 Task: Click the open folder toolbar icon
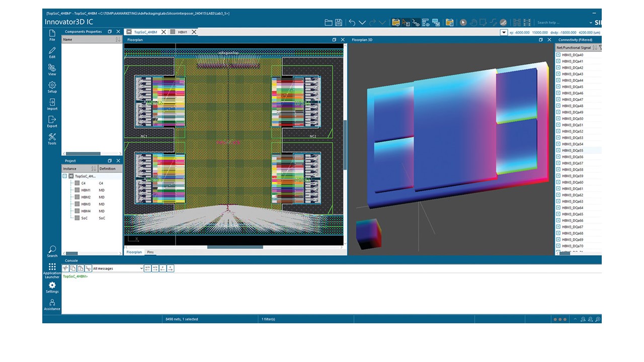pos(329,23)
